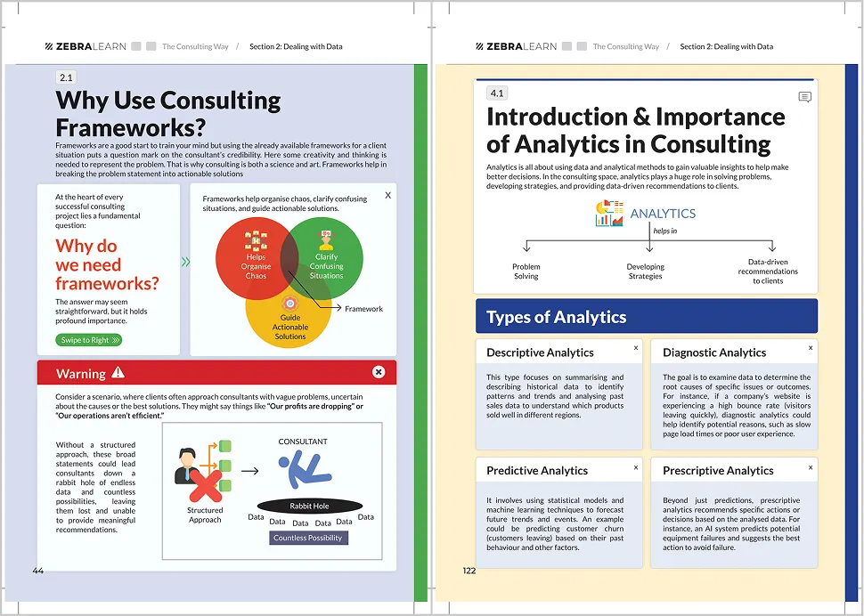864x616 pixels.
Task: Click page number 122
Action: (469, 571)
